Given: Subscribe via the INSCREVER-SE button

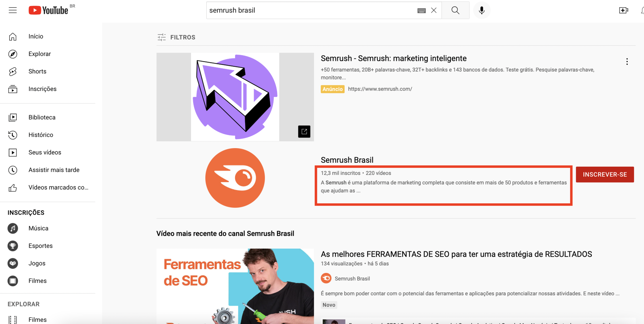Looking at the screenshot, I should pos(604,174).
